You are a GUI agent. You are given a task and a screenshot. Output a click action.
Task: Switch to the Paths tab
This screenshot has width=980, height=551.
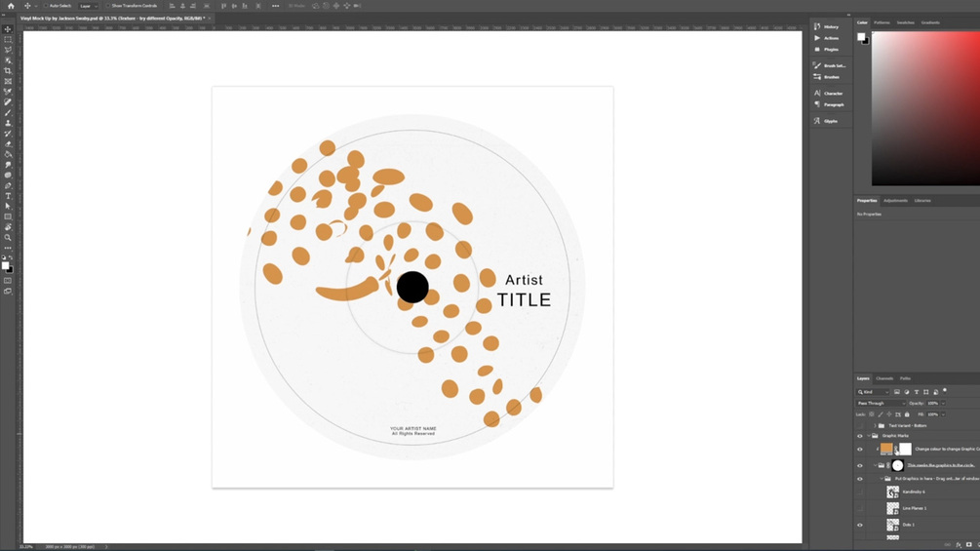[905, 378]
